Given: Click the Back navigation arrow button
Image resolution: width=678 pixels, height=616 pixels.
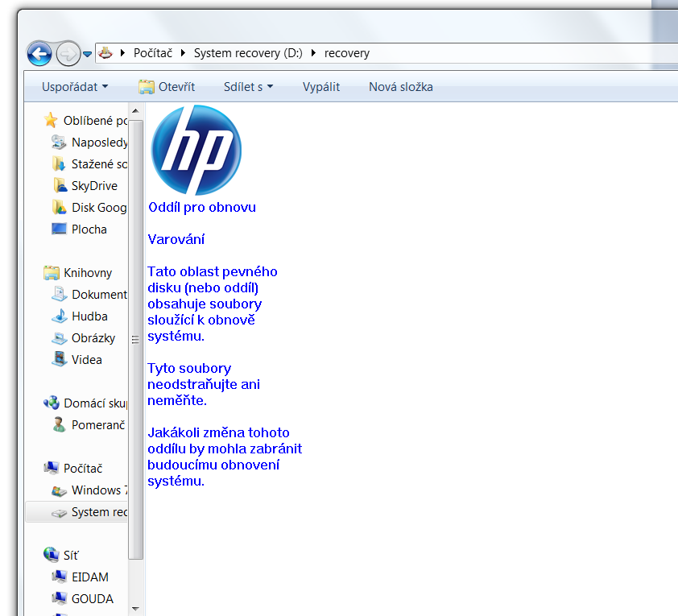Looking at the screenshot, I should point(39,53).
